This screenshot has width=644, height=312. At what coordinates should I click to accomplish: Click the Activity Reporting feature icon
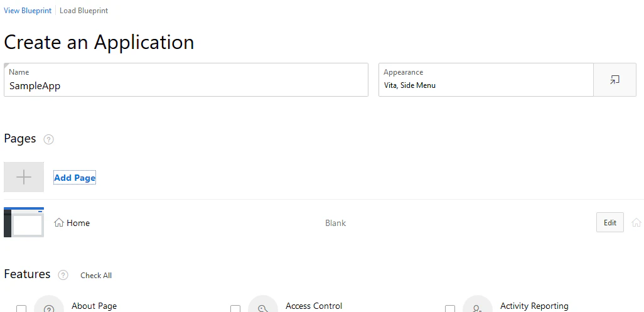478,304
